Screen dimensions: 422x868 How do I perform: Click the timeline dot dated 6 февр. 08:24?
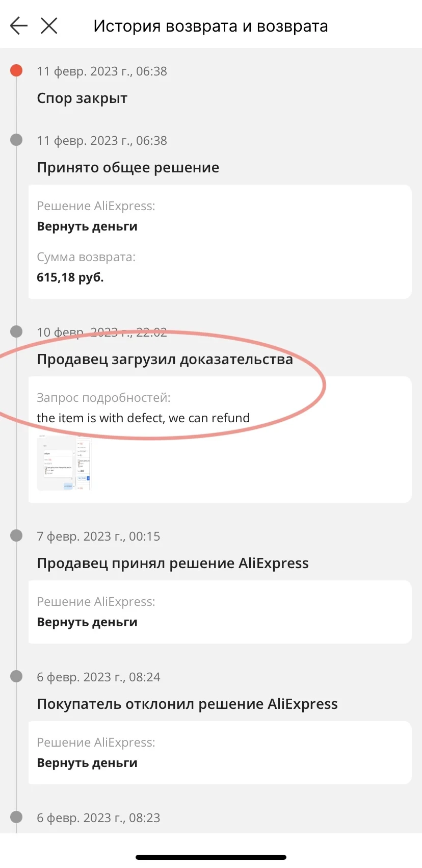pyautogui.click(x=16, y=676)
